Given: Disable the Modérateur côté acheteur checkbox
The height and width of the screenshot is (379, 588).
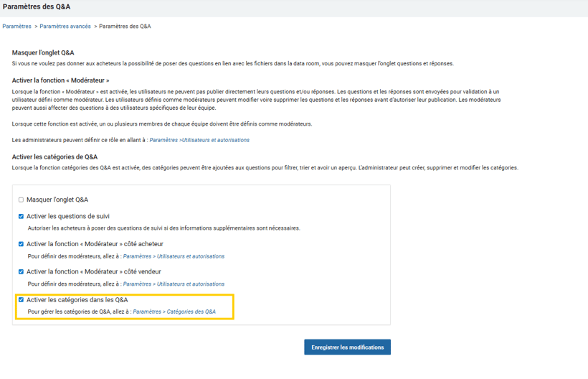Looking at the screenshot, I should pyautogui.click(x=21, y=244).
